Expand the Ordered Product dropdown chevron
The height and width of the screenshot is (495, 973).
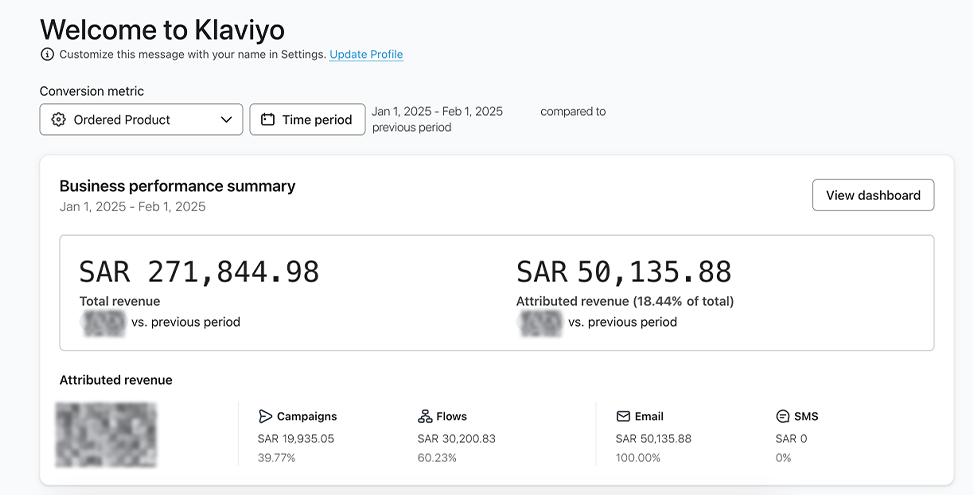point(226,120)
